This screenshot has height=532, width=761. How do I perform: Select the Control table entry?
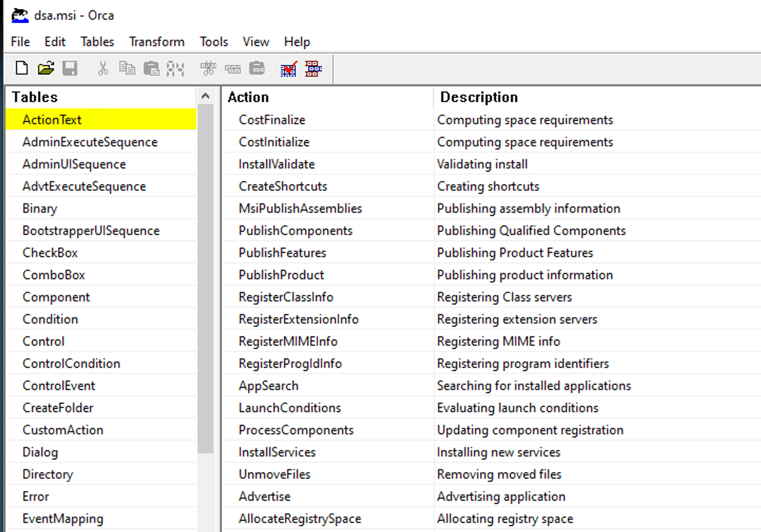[101, 341]
